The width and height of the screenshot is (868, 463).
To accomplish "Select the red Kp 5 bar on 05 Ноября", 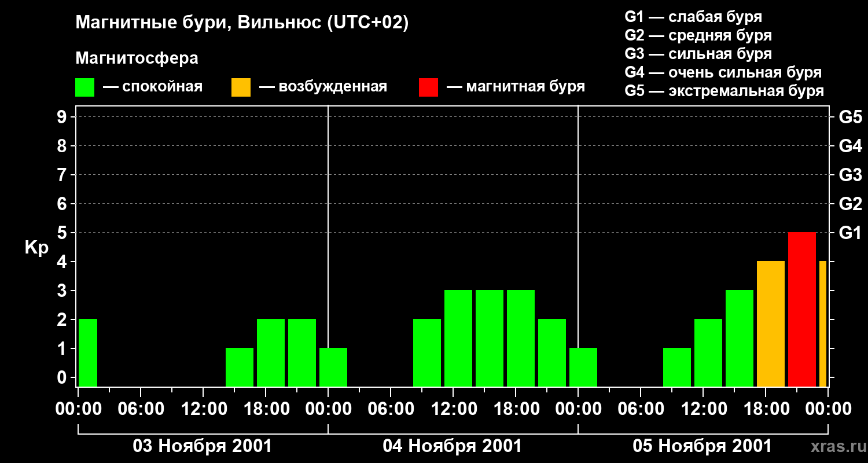I will click(x=802, y=310).
